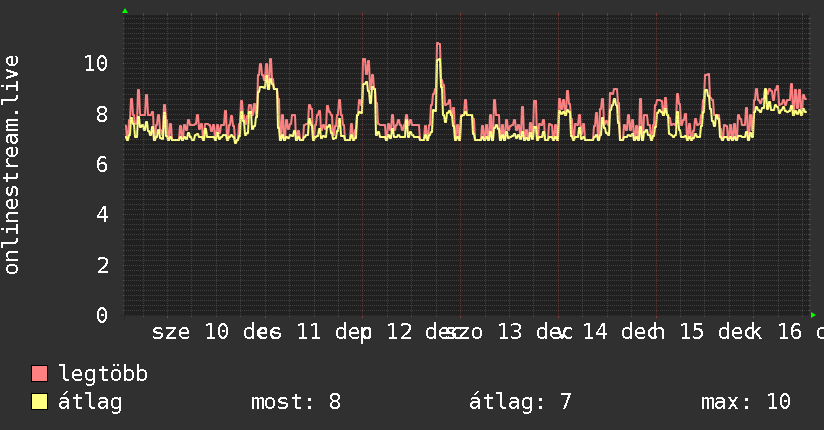Click the y-axis label 4
Image resolution: width=824 pixels, height=430 pixels.
102,214
